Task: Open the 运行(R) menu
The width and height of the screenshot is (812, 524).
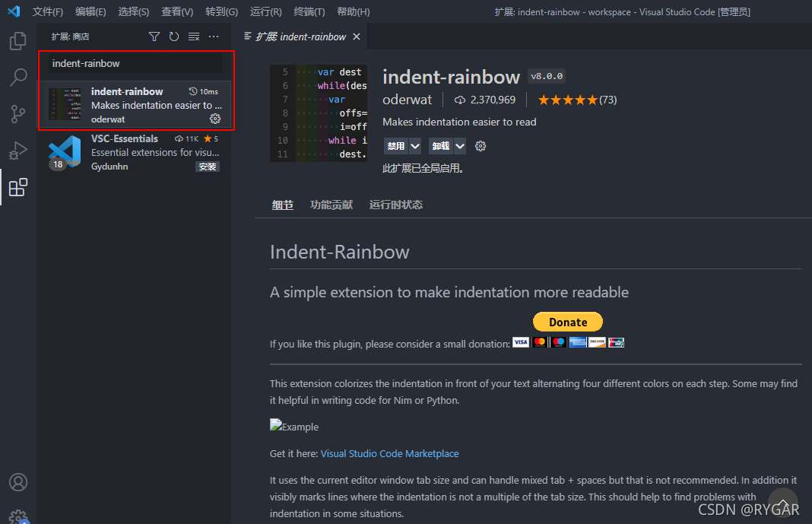Action: (265, 11)
